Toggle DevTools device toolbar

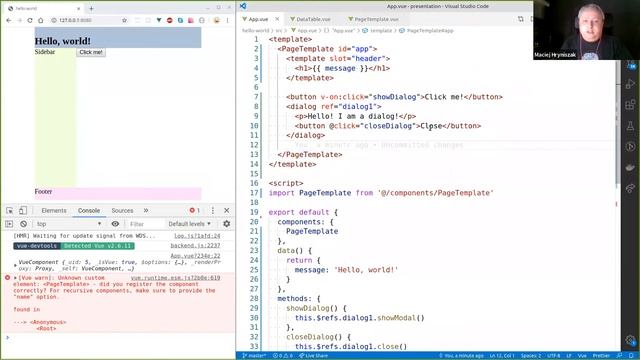coord(23,211)
